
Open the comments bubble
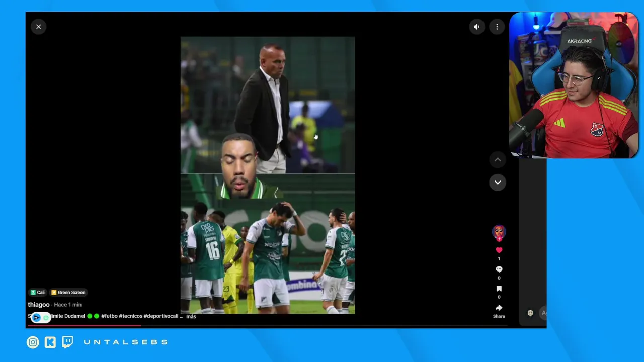click(499, 269)
